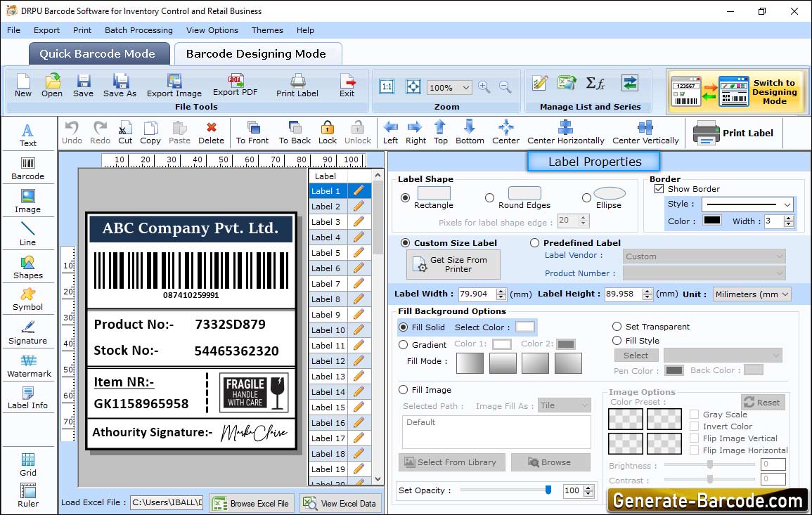Click the Get Size From Printer button
This screenshot has width=812, height=515.
453,264
